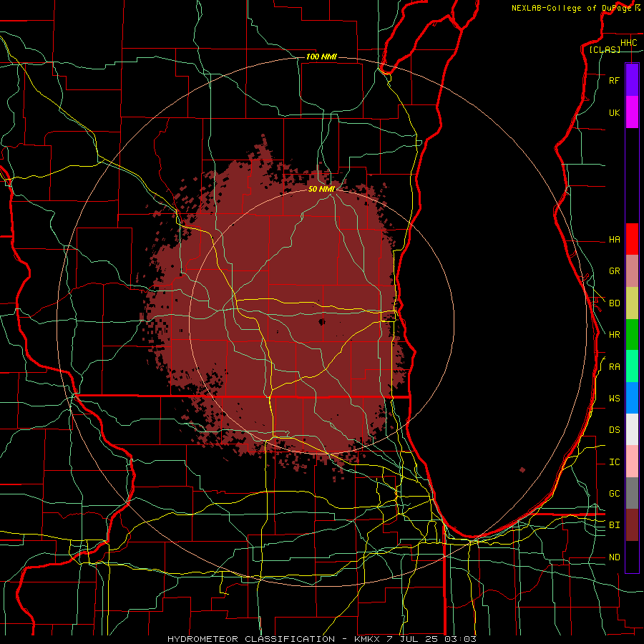Click the BI legend label
The image size is (644, 644).
click(614, 525)
